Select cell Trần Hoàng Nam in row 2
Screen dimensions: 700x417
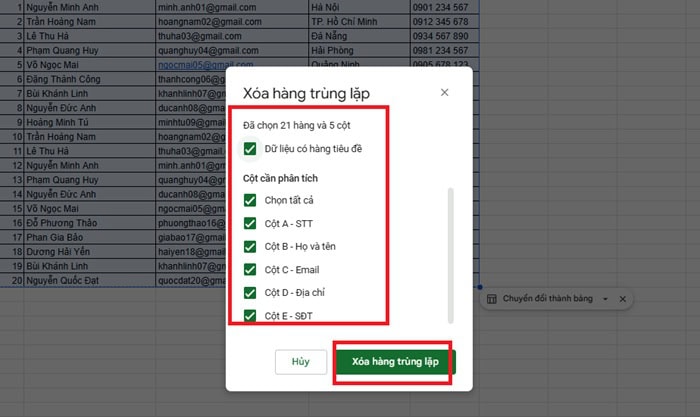coord(89,21)
